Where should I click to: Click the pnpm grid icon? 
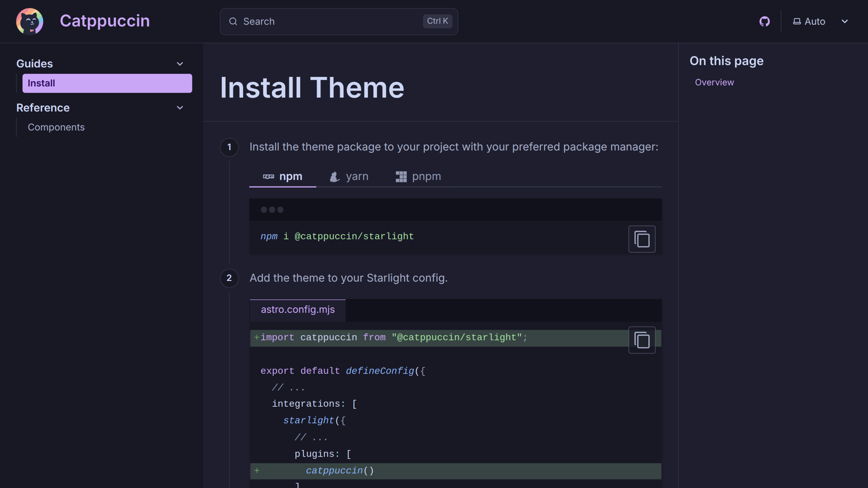click(x=401, y=177)
